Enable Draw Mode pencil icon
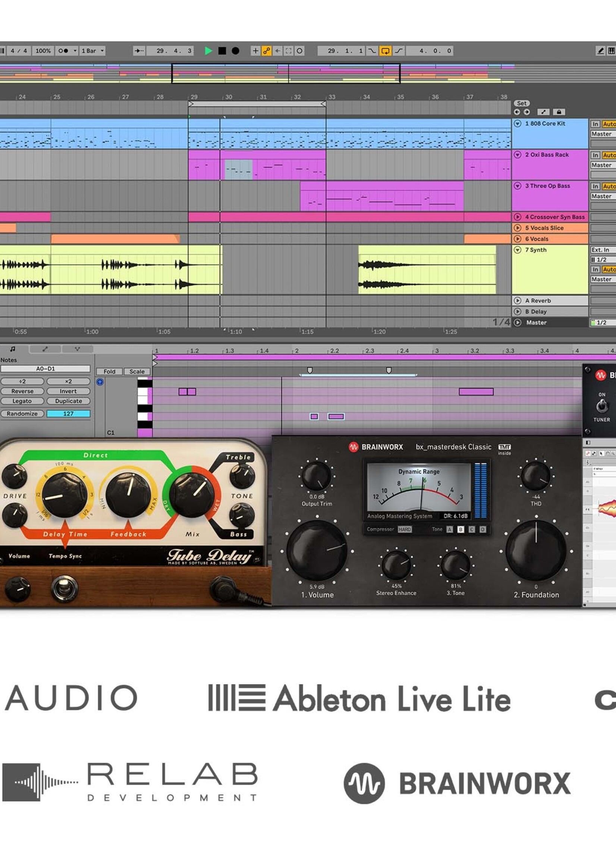616x863 pixels. [x=600, y=50]
